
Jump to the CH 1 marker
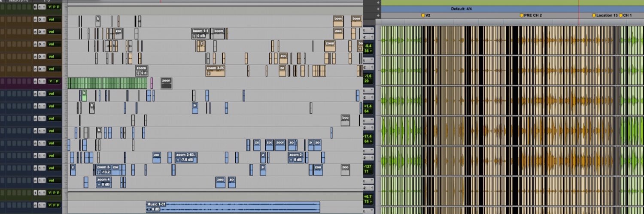click(621, 15)
